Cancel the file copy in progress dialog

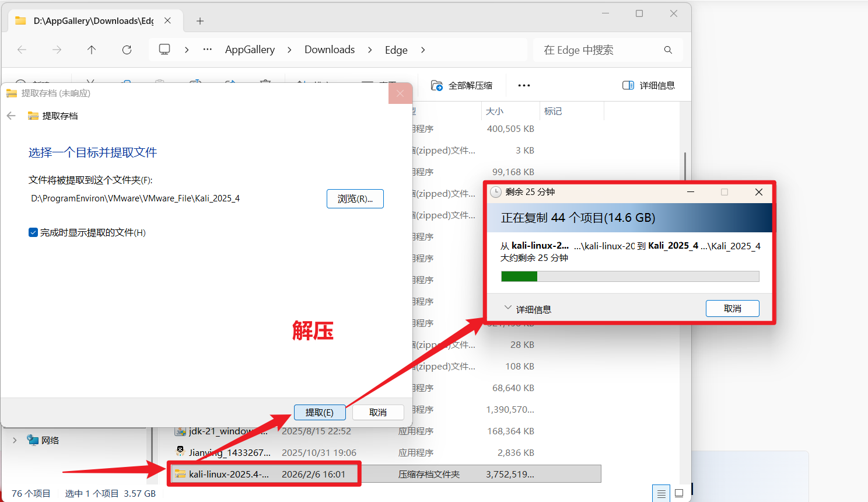[733, 308]
